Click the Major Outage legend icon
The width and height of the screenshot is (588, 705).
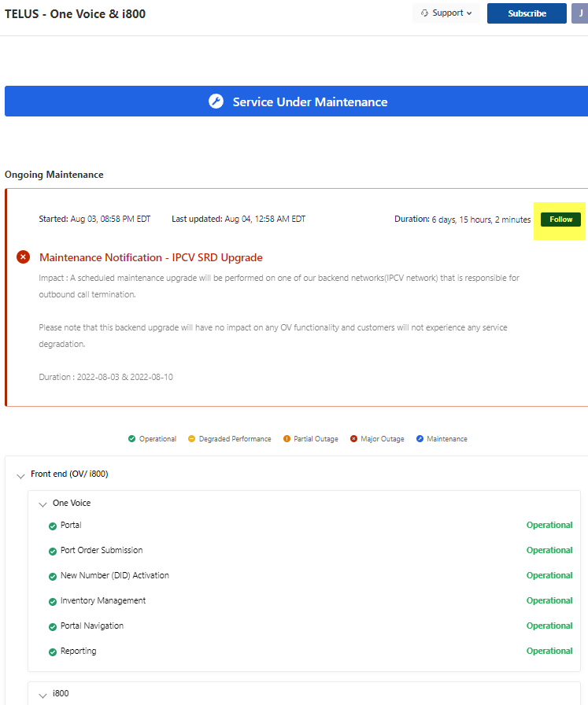coord(353,439)
